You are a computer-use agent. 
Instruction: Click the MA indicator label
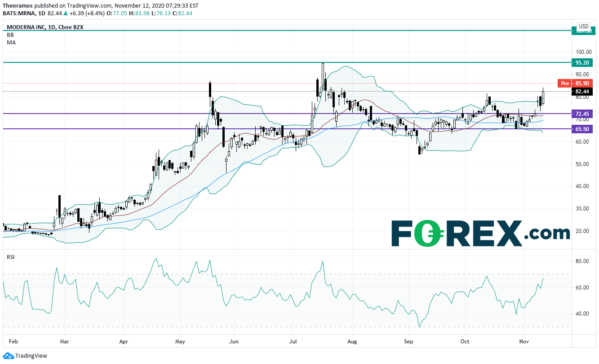coord(10,42)
